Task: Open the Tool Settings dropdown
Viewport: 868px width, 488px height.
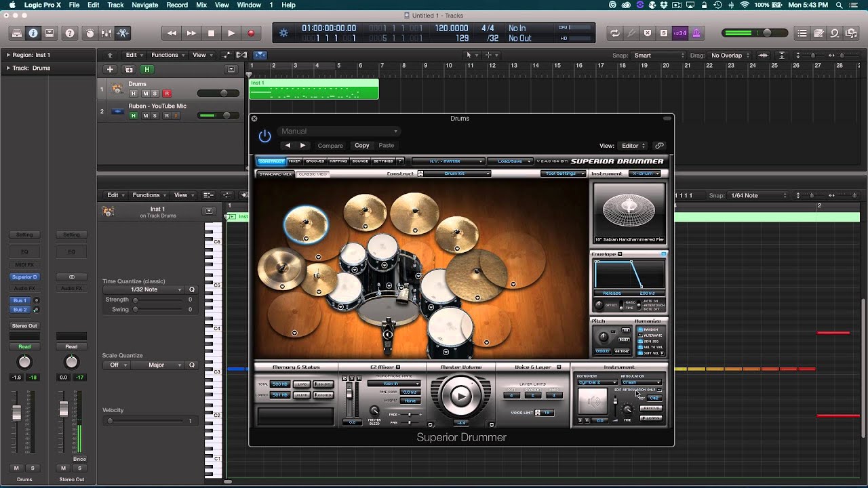Action: pos(564,174)
